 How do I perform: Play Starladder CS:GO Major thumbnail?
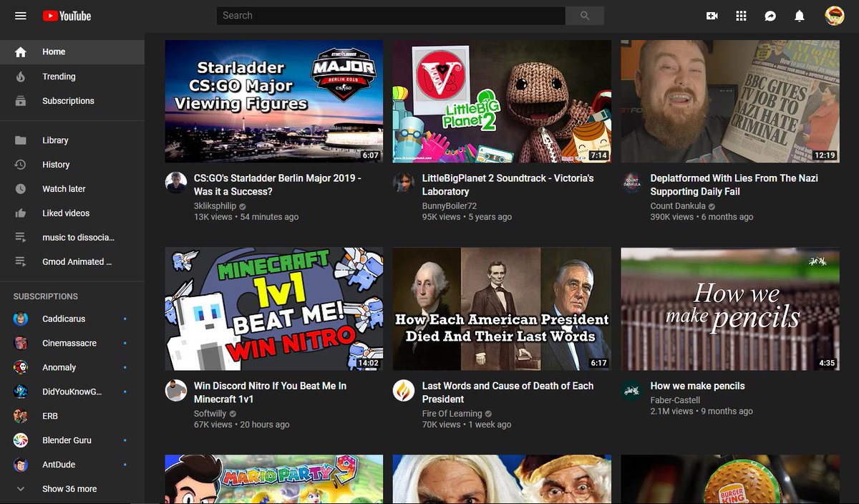pyautogui.click(x=274, y=101)
